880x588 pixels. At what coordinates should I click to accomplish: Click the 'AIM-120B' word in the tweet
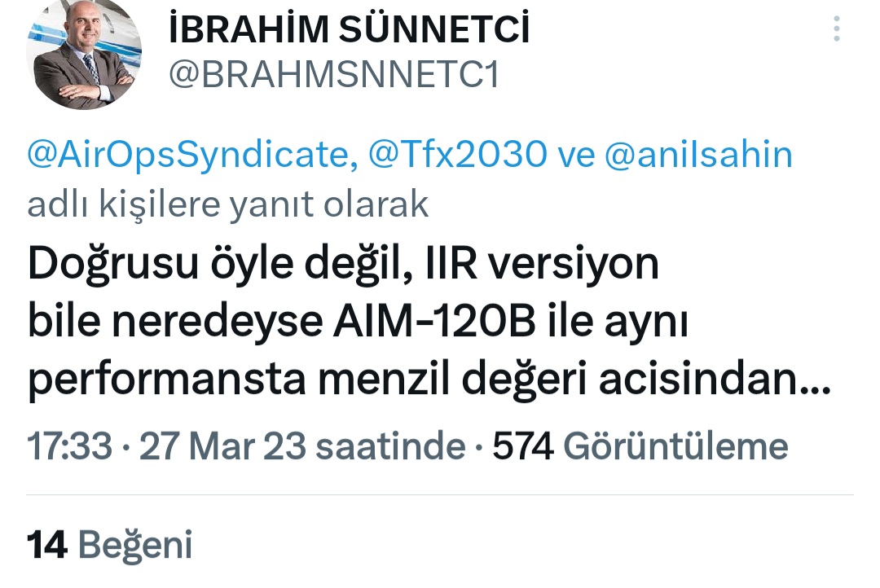(x=434, y=322)
